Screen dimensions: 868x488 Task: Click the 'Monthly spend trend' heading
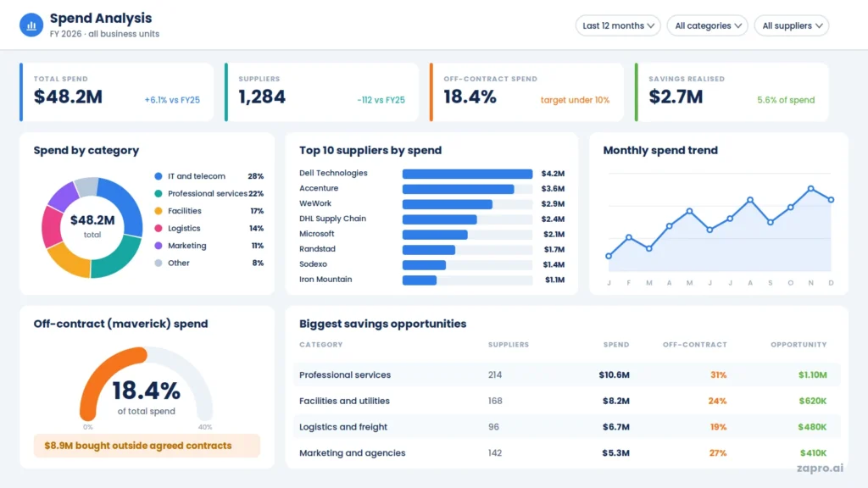pyautogui.click(x=660, y=151)
